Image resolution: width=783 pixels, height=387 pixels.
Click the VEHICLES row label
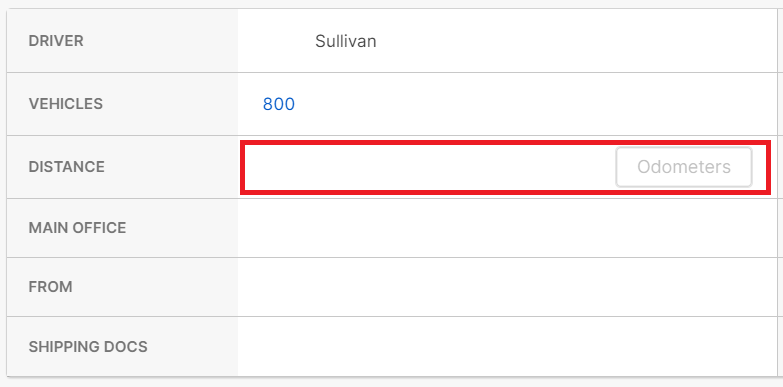(65, 104)
